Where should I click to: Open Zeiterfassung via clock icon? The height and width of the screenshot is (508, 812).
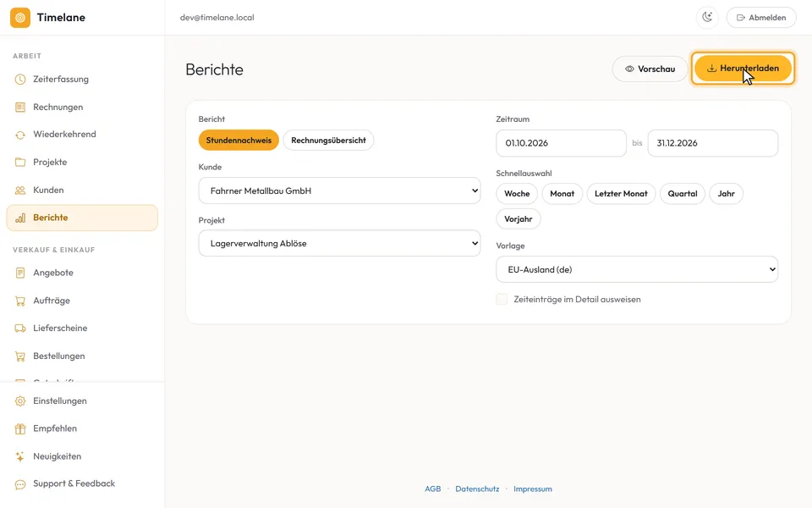20,80
